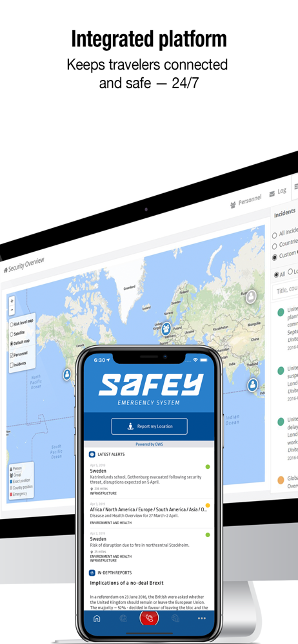This screenshot has height=644, width=298.
Task: Click the people icon next to Personnel
Action: point(233,204)
